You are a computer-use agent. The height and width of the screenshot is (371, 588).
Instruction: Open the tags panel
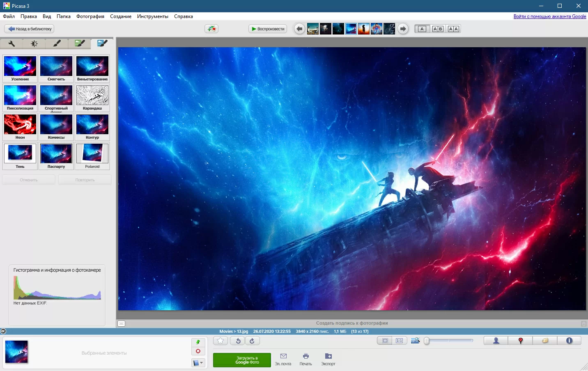click(x=545, y=341)
